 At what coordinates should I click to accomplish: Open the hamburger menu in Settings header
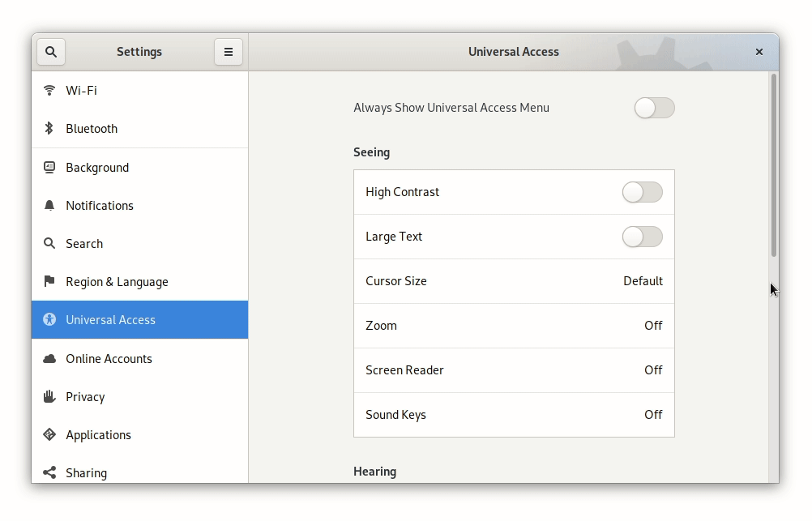pyautogui.click(x=229, y=52)
